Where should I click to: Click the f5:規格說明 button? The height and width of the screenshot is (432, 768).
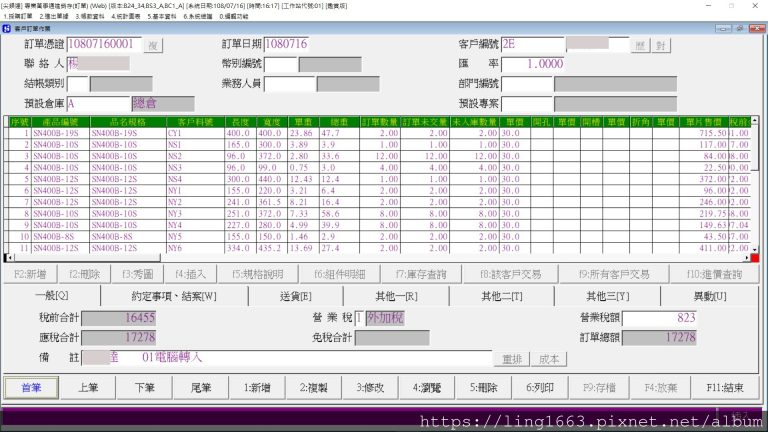click(258, 274)
